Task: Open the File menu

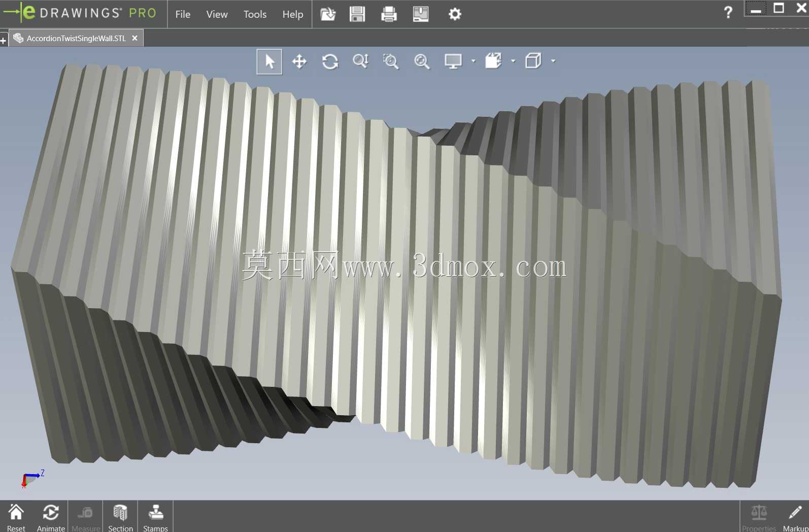Action: (x=183, y=14)
